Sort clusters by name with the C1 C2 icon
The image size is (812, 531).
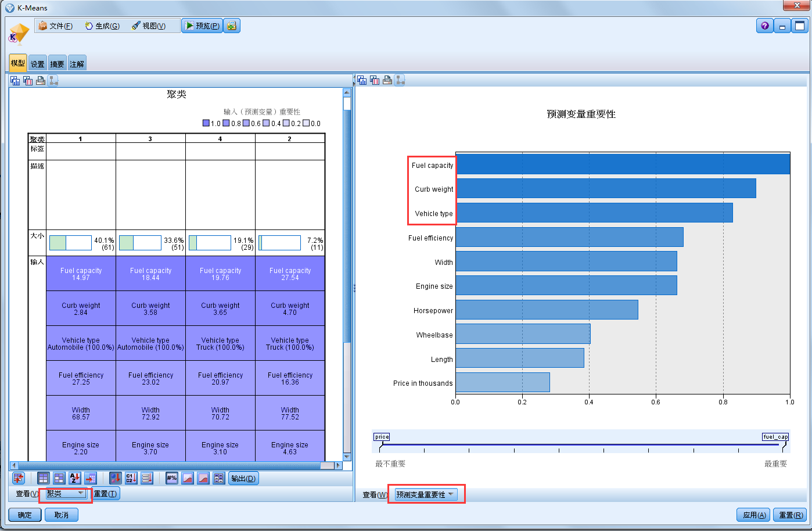(x=131, y=478)
